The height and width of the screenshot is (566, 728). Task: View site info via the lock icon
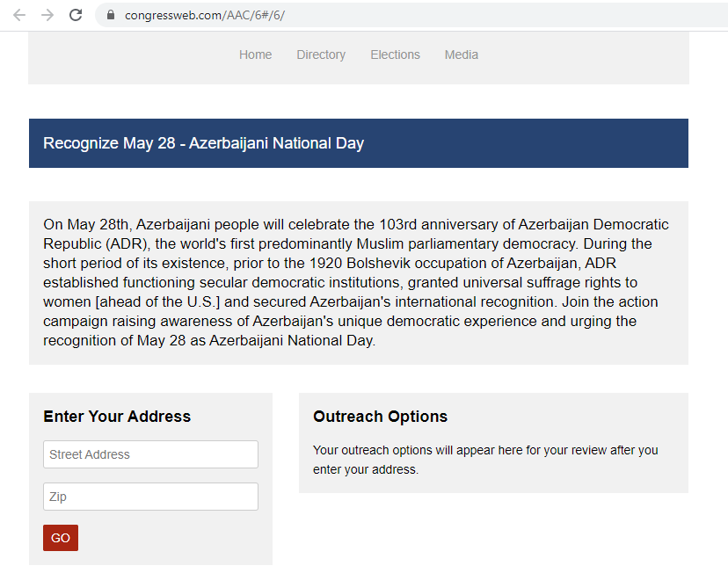tap(111, 15)
